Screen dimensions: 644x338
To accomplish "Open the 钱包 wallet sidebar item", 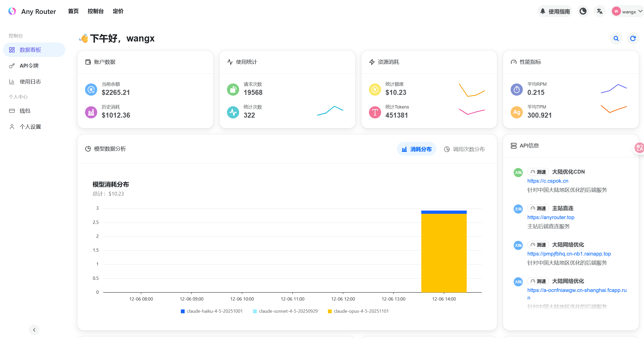I will (25, 111).
